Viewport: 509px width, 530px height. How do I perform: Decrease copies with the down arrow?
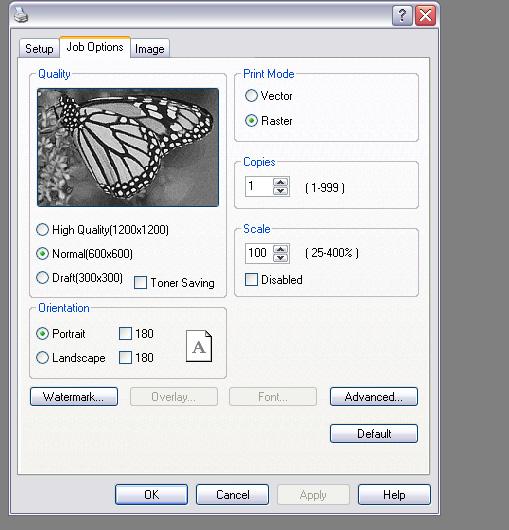click(281, 191)
